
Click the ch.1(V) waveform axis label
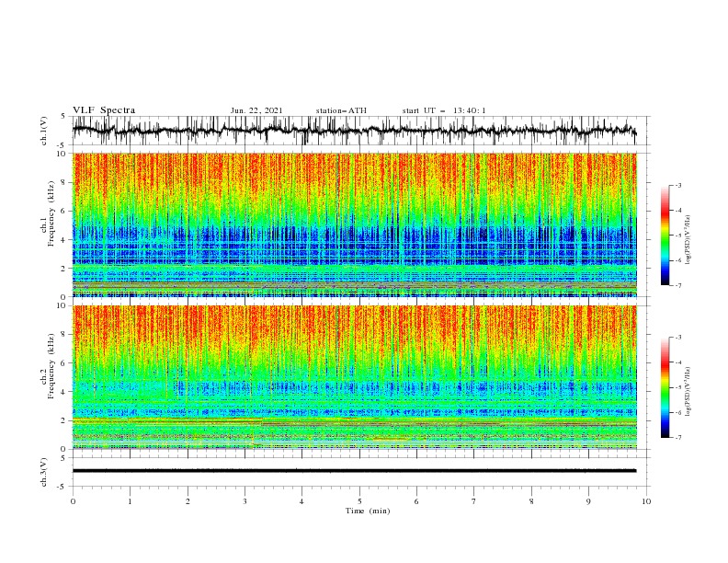(44, 131)
